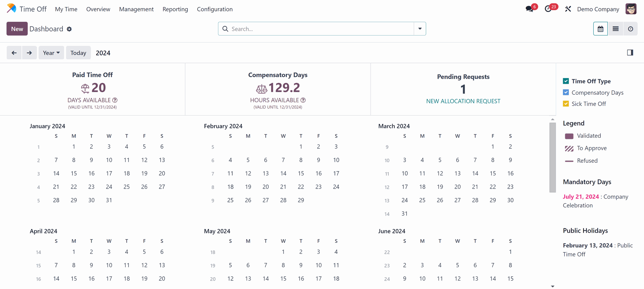This screenshot has width=644, height=289.
Task: Open the Configuration menu
Action: coord(215,9)
